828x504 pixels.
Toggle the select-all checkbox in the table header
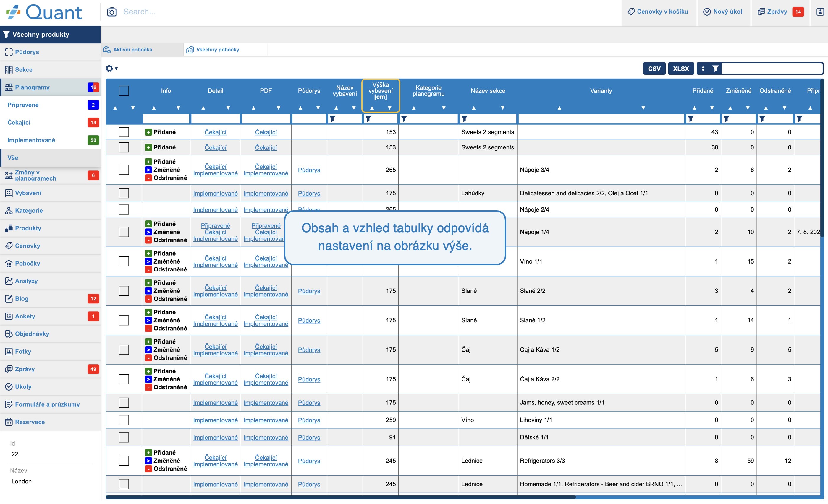click(124, 91)
